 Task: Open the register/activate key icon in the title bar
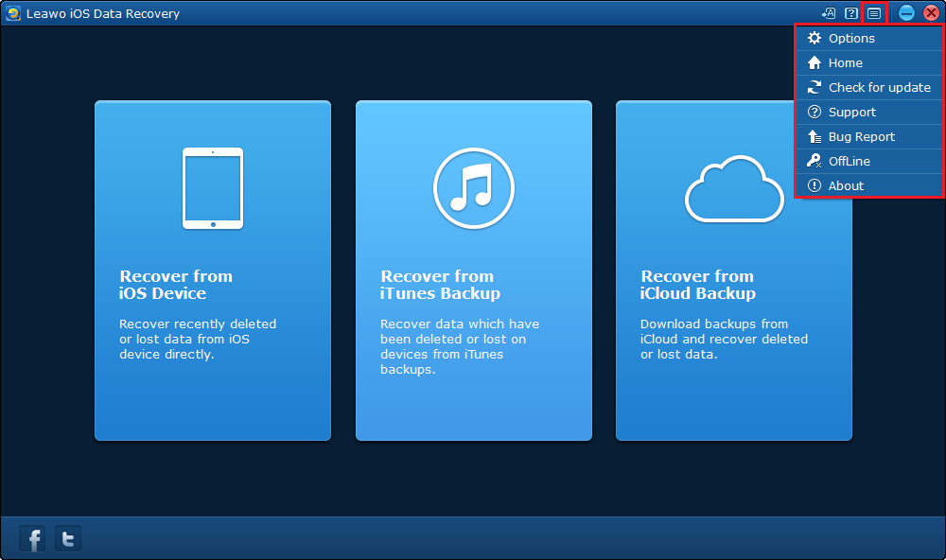pos(829,13)
